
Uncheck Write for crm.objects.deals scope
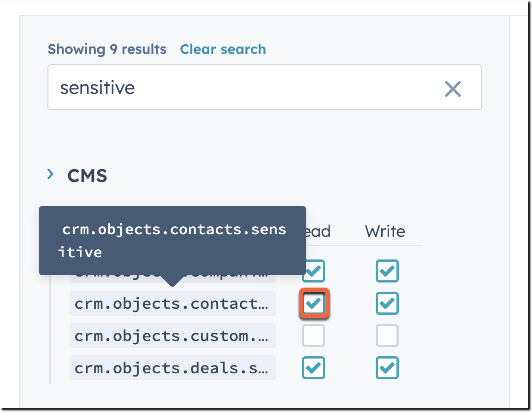(387, 368)
